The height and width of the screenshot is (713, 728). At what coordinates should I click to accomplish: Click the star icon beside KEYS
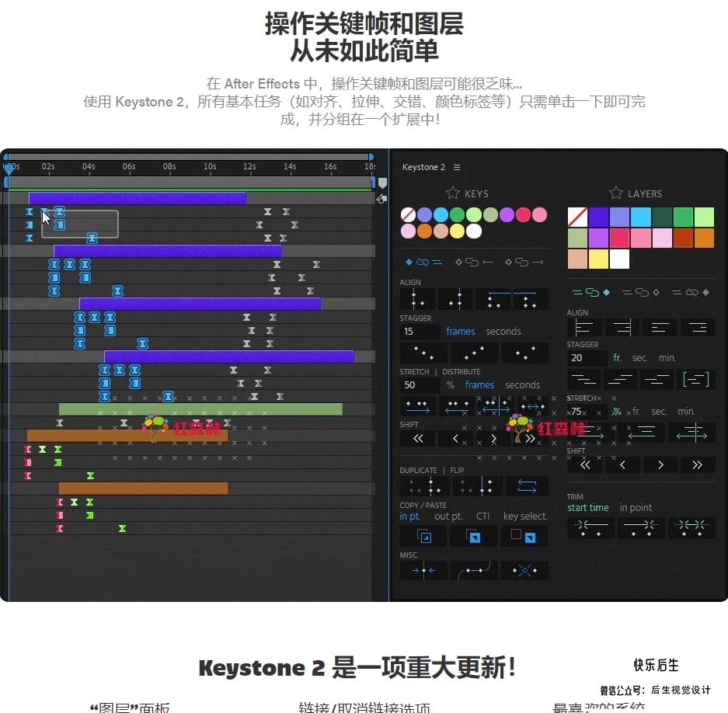click(452, 193)
